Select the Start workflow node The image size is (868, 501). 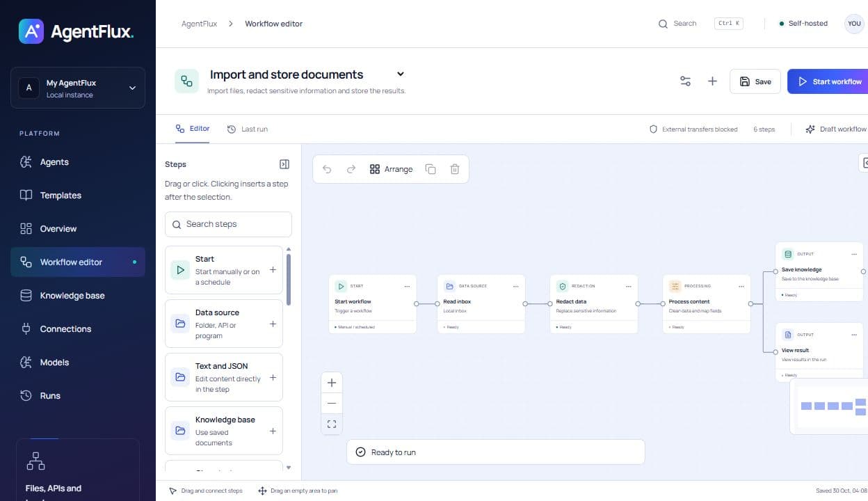[x=373, y=304]
